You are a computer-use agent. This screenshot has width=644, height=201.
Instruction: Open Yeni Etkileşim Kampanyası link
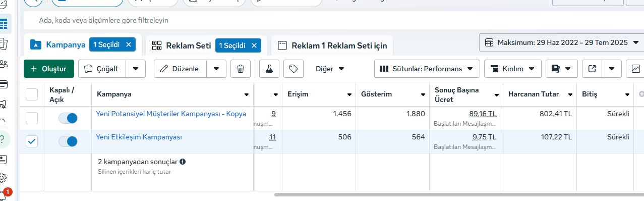point(139,137)
